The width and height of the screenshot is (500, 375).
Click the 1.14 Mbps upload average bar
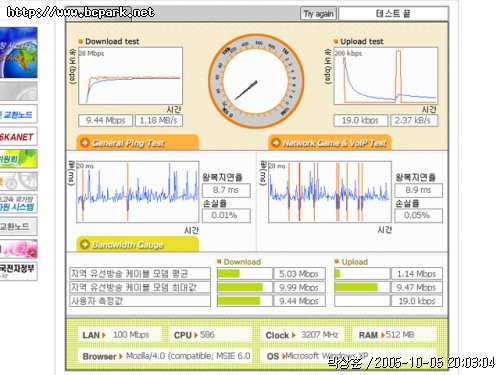coord(362,274)
